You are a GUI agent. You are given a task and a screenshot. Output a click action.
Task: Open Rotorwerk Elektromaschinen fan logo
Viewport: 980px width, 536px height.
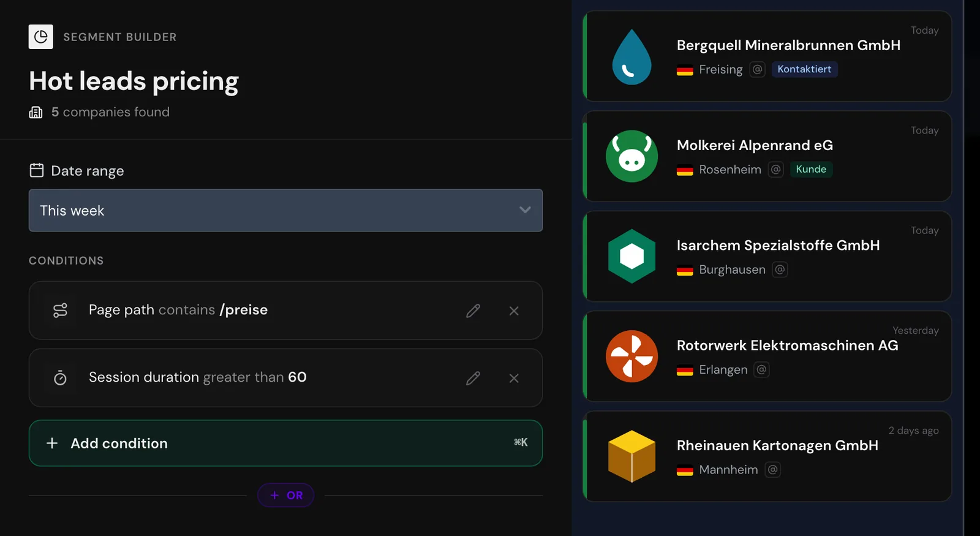pos(631,357)
